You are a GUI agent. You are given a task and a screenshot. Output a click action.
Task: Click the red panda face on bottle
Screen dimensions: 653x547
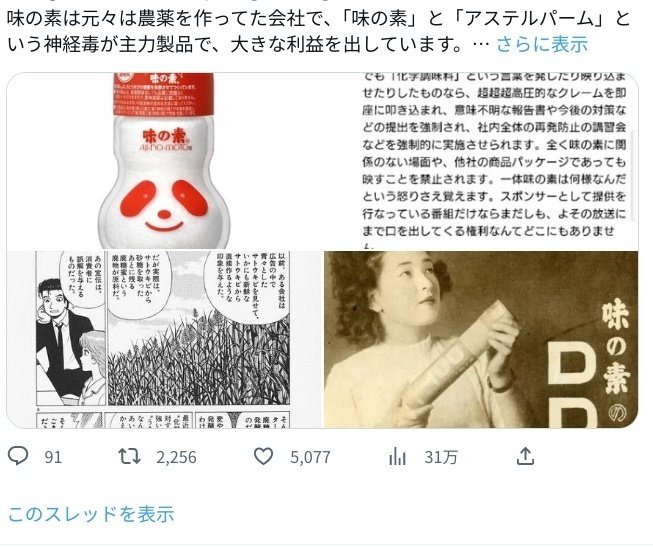pos(164,206)
